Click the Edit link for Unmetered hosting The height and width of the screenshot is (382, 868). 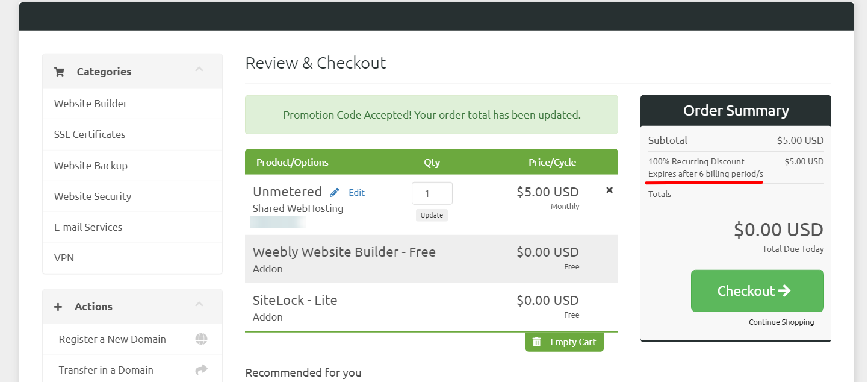point(357,193)
